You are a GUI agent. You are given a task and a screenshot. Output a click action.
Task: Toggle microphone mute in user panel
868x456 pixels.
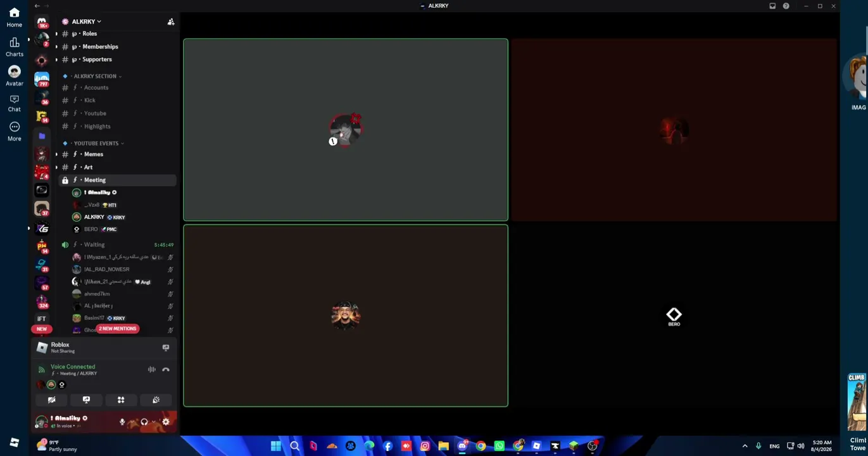[x=122, y=422]
